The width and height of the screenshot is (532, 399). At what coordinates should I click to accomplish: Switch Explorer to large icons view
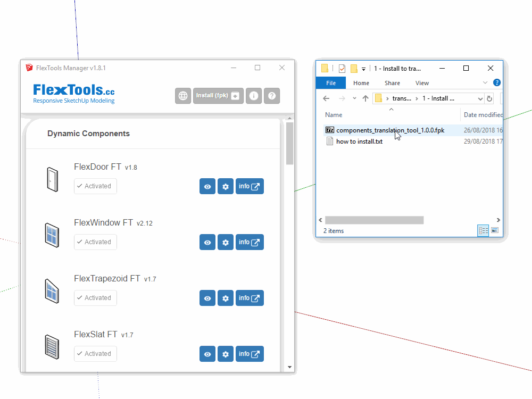tap(495, 231)
